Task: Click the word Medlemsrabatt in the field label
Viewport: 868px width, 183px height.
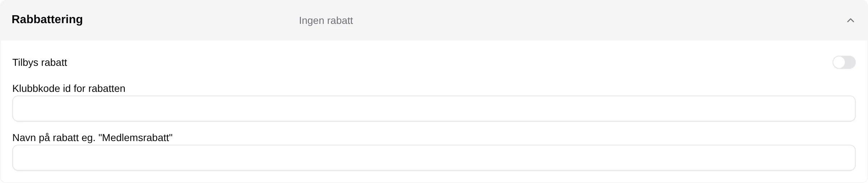Action: [135, 138]
